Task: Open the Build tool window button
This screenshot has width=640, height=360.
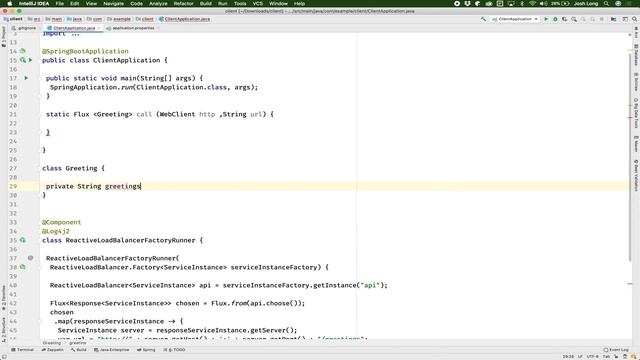Action: [79, 350]
